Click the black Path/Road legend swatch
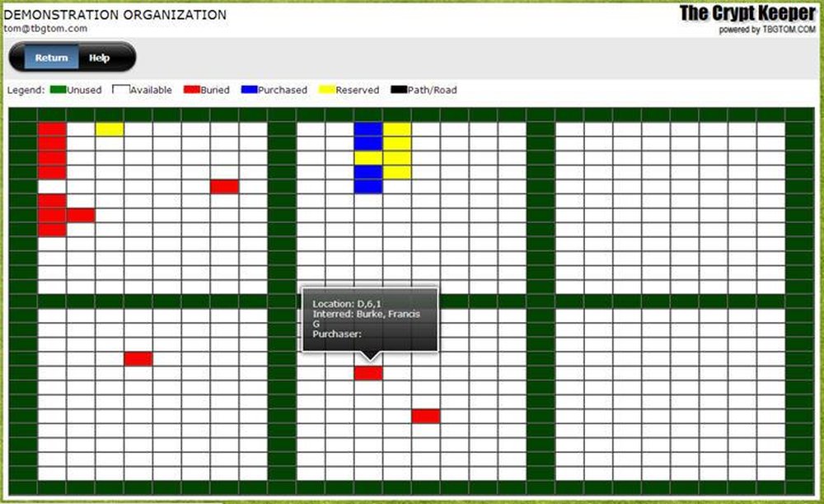 coord(399,89)
